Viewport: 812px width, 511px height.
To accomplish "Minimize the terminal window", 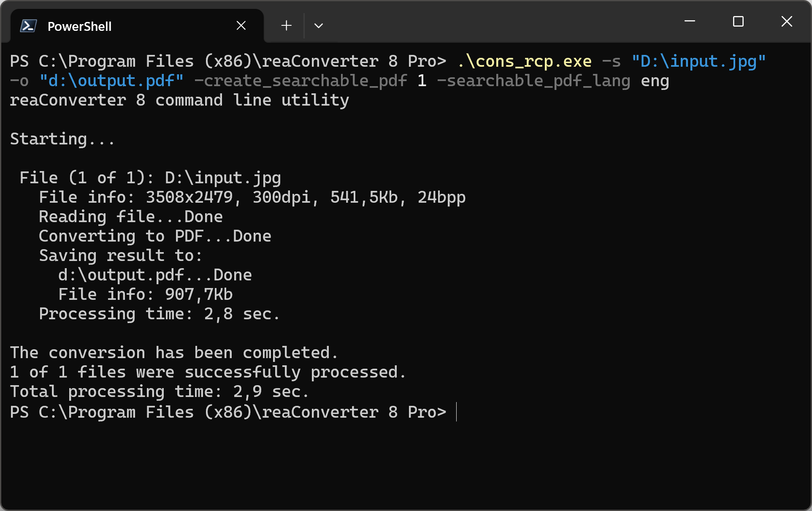I will pyautogui.click(x=690, y=21).
